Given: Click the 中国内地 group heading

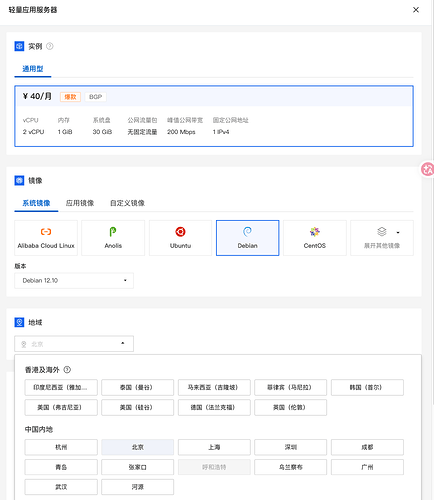Looking at the screenshot, I should (39, 429).
